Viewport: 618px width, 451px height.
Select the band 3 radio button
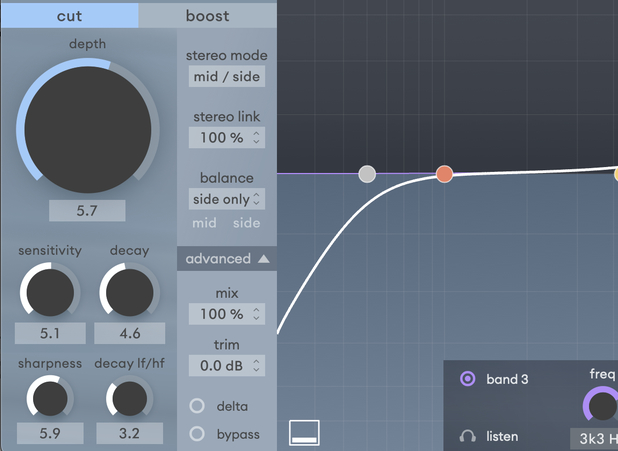tap(467, 379)
